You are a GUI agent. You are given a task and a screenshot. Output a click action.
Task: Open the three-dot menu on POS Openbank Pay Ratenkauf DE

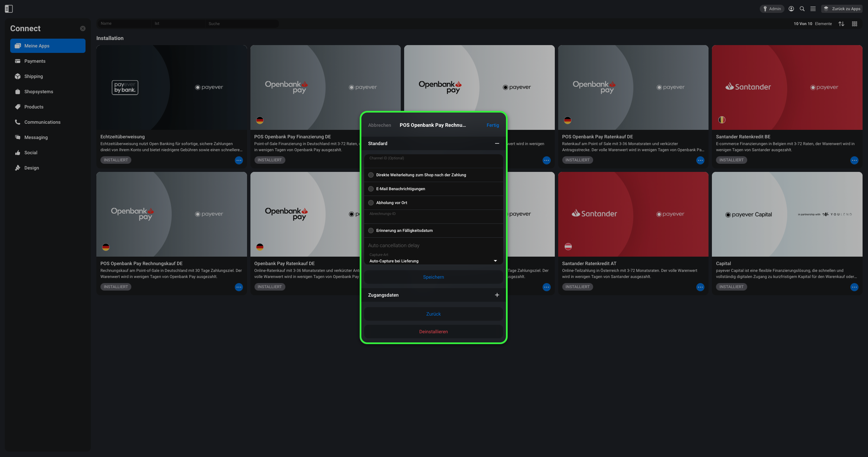click(700, 160)
